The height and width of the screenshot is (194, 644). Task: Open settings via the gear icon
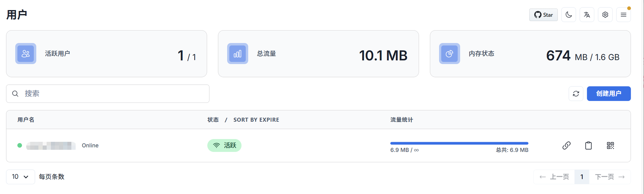[x=605, y=15]
